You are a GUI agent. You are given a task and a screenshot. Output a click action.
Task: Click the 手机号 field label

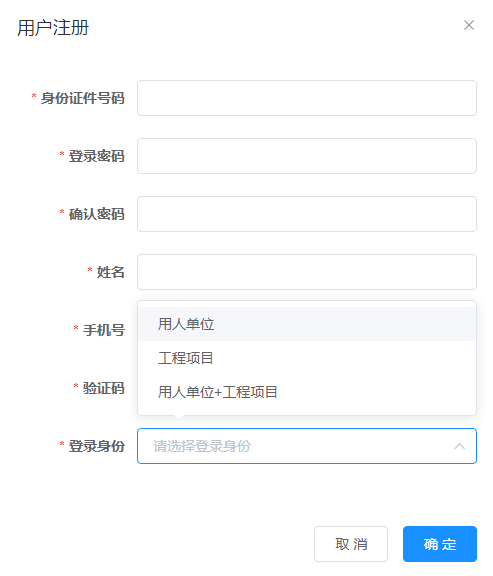click(x=104, y=330)
